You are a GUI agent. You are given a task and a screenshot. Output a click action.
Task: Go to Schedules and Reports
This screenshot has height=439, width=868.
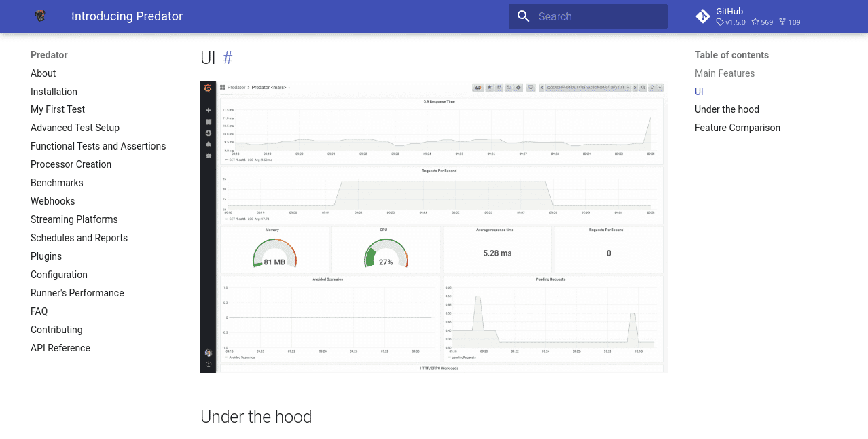pos(79,238)
